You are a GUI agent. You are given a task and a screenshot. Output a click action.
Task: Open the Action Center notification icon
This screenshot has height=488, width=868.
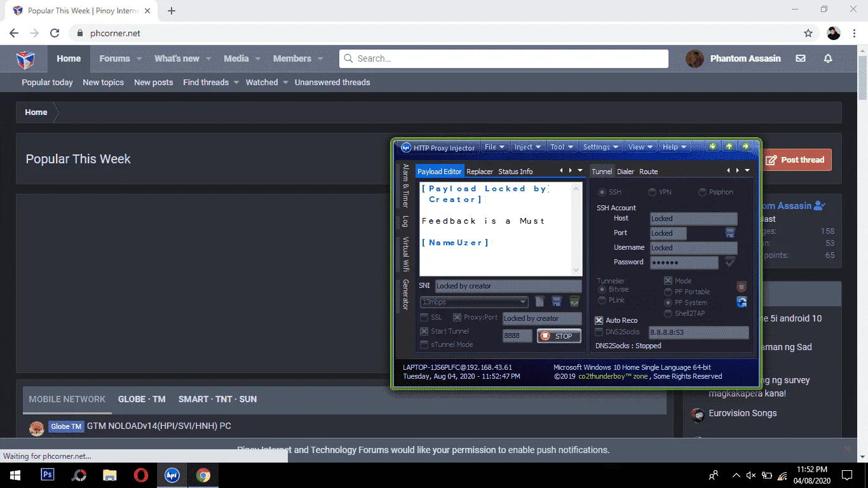coord(847,475)
